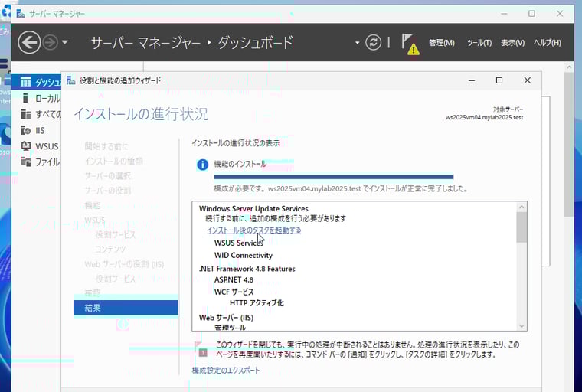Click the notification flag icon near wizard note
Screen dimensions: 582x392
click(x=202, y=349)
